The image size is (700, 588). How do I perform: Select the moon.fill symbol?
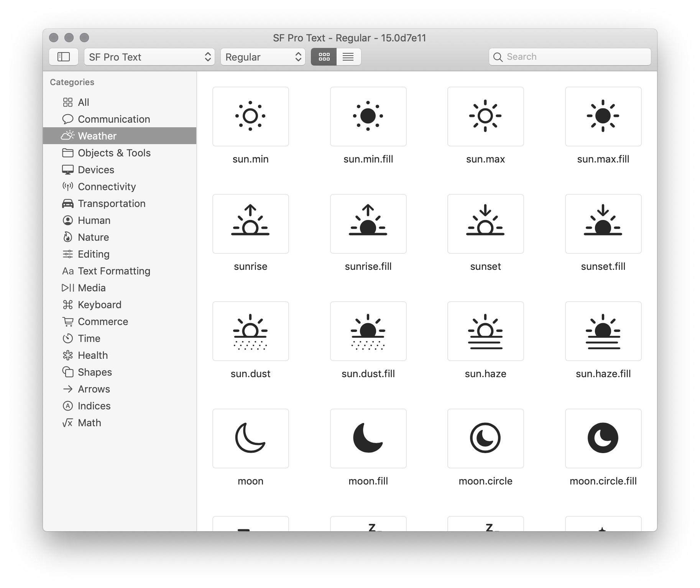click(x=368, y=438)
